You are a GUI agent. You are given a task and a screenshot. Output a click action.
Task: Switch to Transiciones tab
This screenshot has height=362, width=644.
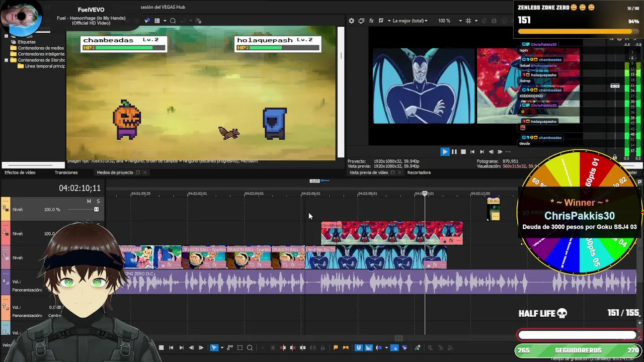tap(66, 172)
